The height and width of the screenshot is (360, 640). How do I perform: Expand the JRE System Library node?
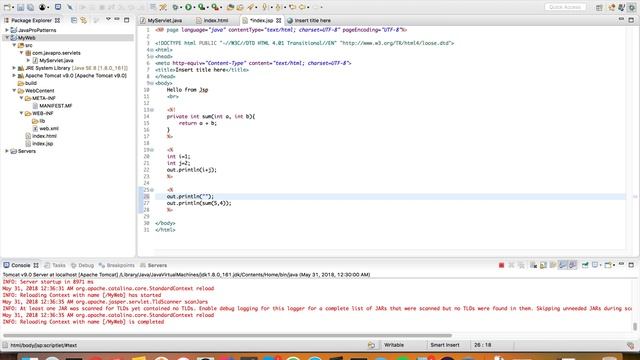pos(14,68)
